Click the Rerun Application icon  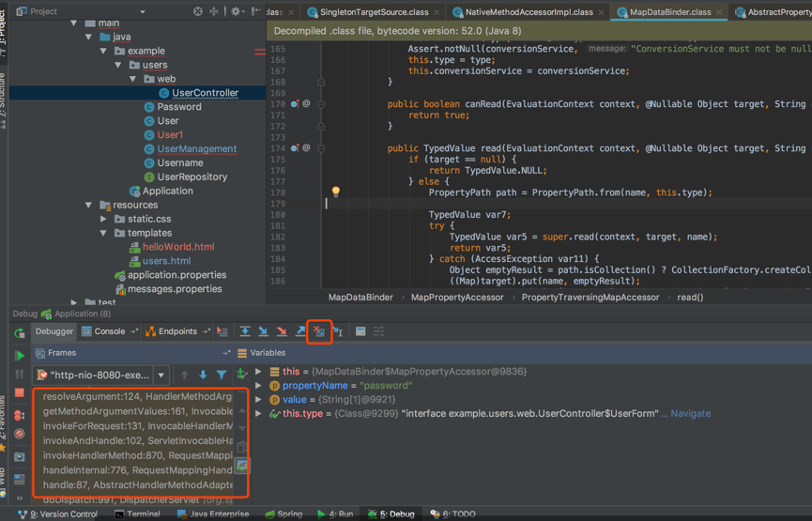coord(20,332)
